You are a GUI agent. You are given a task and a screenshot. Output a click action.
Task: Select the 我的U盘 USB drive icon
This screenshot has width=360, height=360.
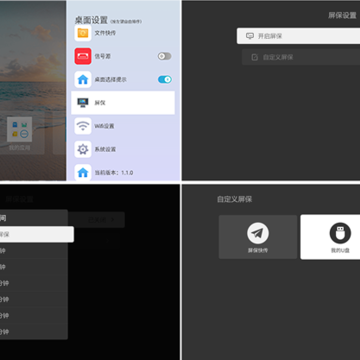(340, 233)
